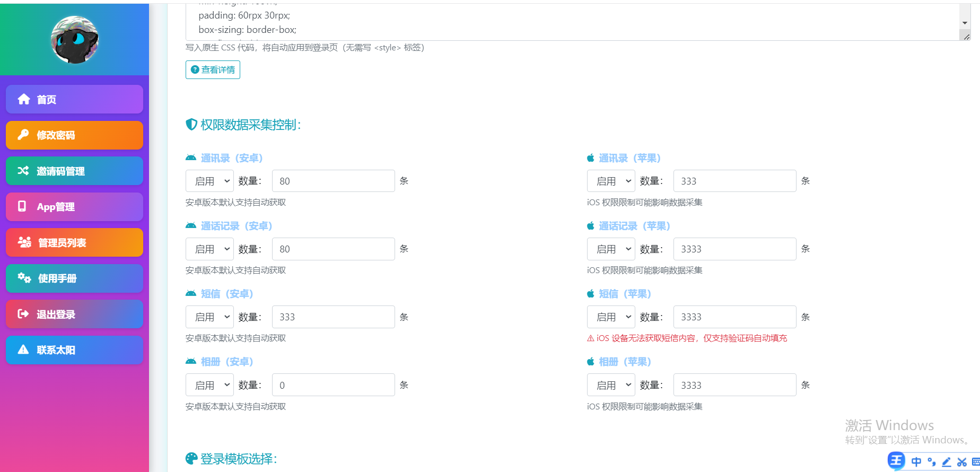Open the 通讯录（安卓）启用 dropdown
The width and height of the screenshot is (980, 472).
point(209,181)
